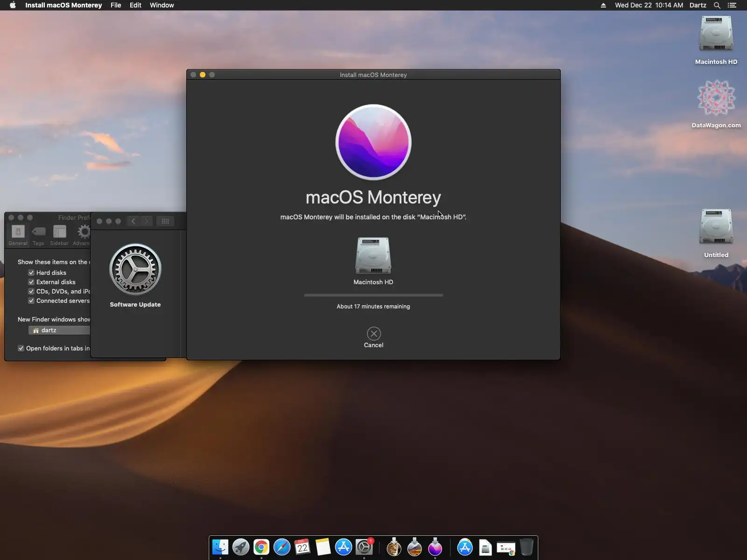Click the 'Show these items on the' label
Image resolution: width=747 pixels, height=560 pixels.
tap(54, 262)
